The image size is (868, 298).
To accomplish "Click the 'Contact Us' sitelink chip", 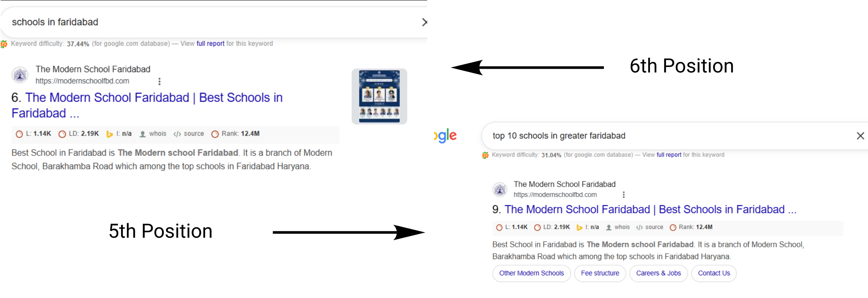I will pyautogui.click(x=714, y=273).
